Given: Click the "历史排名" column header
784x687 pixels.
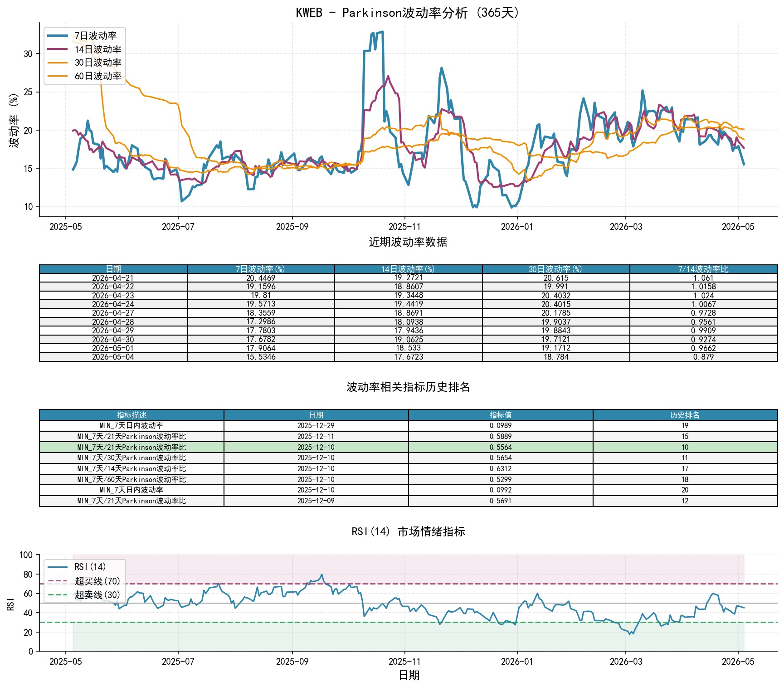Looking at the screenshot, I should click(685, 415).
